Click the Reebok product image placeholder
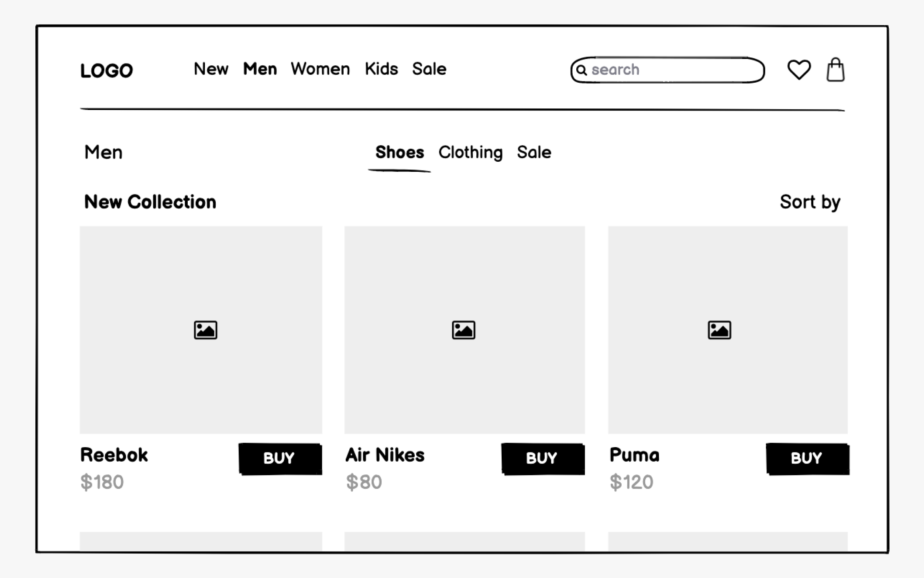This screenshot has height=578, width=924. 201,329
